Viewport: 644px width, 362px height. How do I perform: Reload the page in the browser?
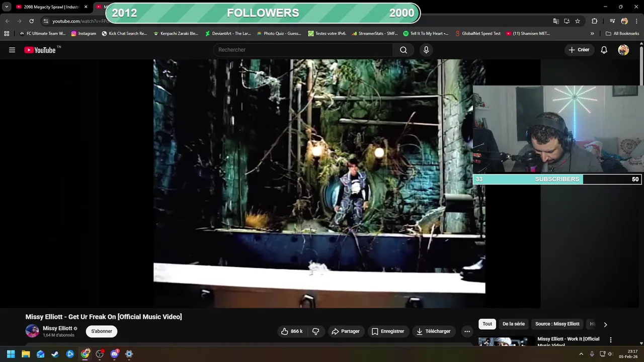point(31,21)
